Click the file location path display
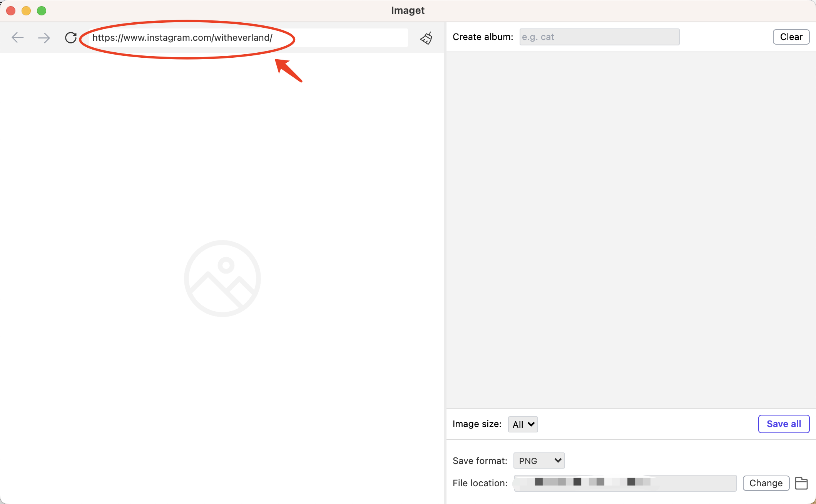The width and height of the screenshot is (816, 504). [x=625, y=482]
